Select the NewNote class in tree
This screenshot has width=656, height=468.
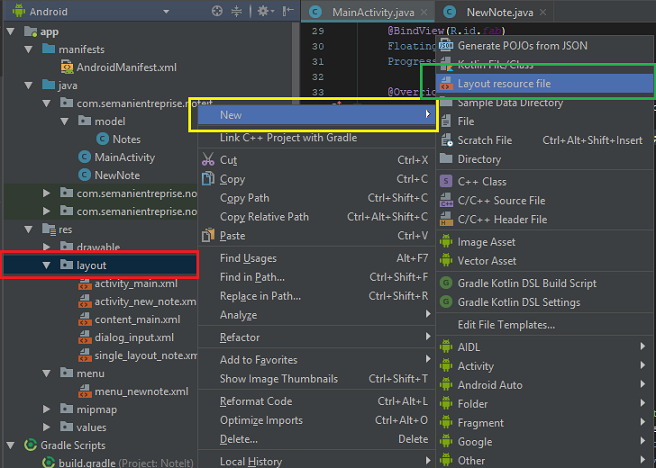(109, 175)
